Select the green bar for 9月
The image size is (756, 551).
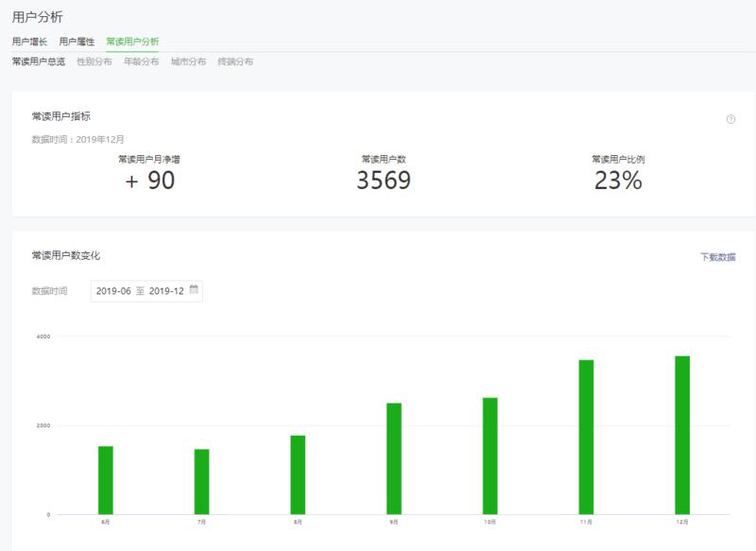(x=394, y=458)
